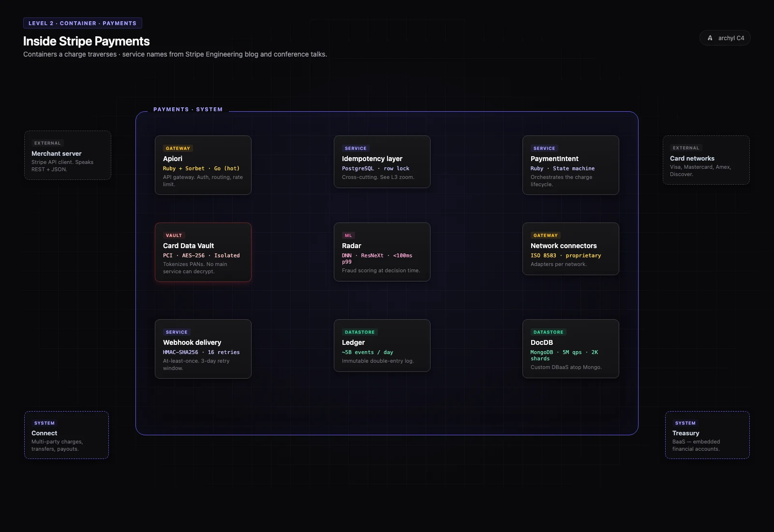This screenshot has height=532, width=774.
Task: Click the DATASTORE tag on DocDB
Action: [x=549, y=332]
